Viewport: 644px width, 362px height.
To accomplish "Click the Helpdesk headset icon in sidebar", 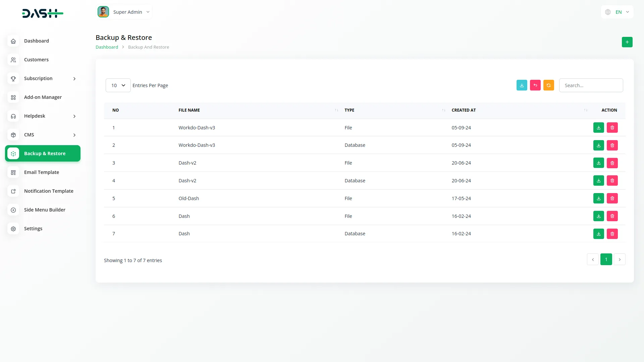I will (x=13, y=116).
